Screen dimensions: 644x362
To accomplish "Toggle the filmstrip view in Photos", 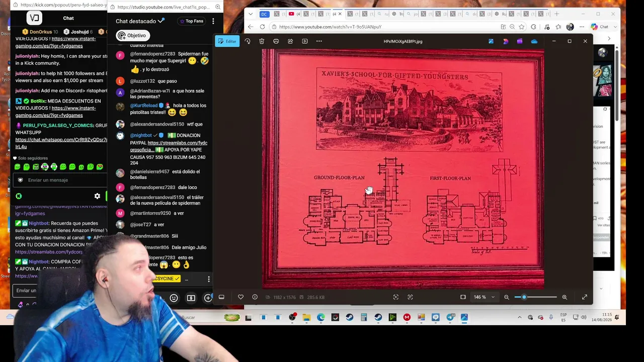I will [x=221, y=297].
